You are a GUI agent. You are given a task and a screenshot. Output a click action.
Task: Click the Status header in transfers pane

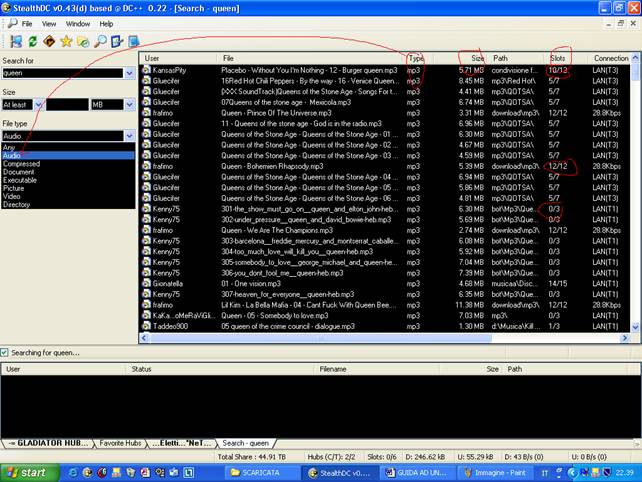(221, 369)
